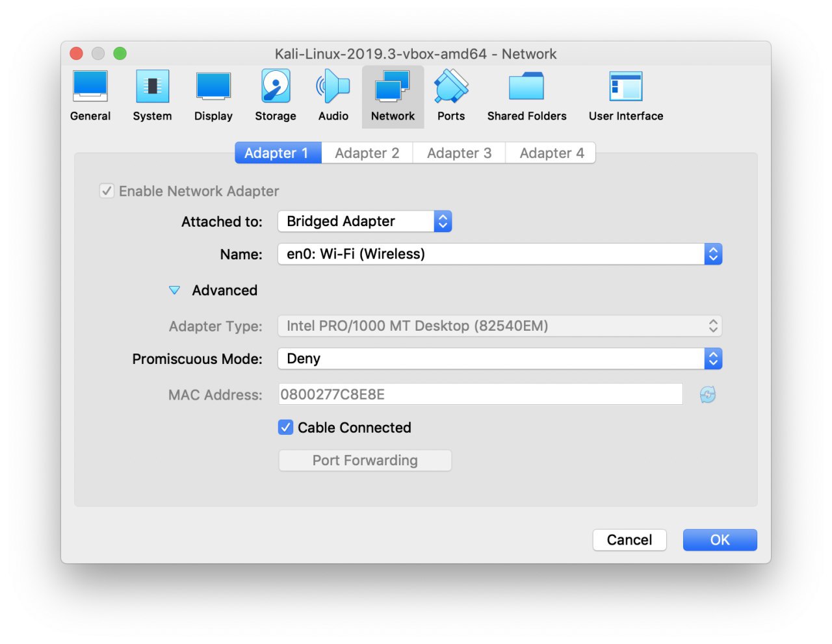Open the Name dropdown showing en0 Wi-Fi
Screen dimensions: 832x644
click(500, 254)
